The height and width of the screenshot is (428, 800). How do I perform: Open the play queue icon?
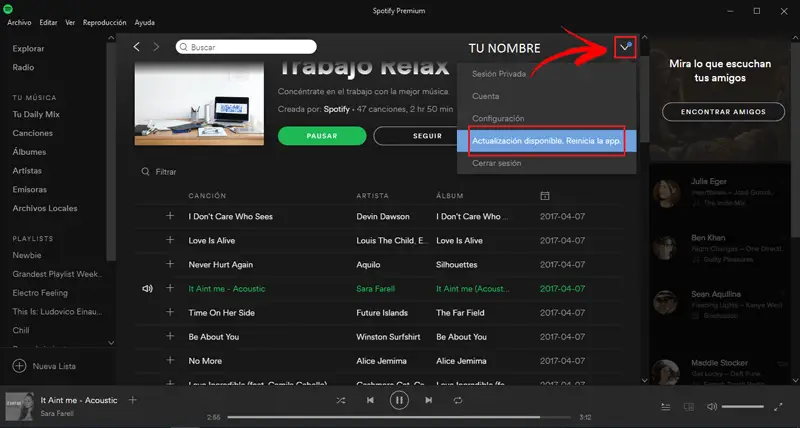(666, 407)
